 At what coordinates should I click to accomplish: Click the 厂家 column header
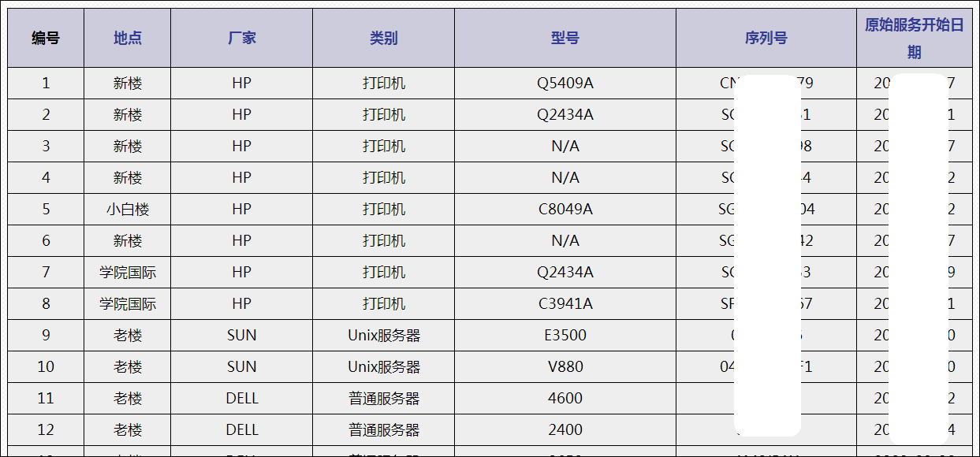242,38
